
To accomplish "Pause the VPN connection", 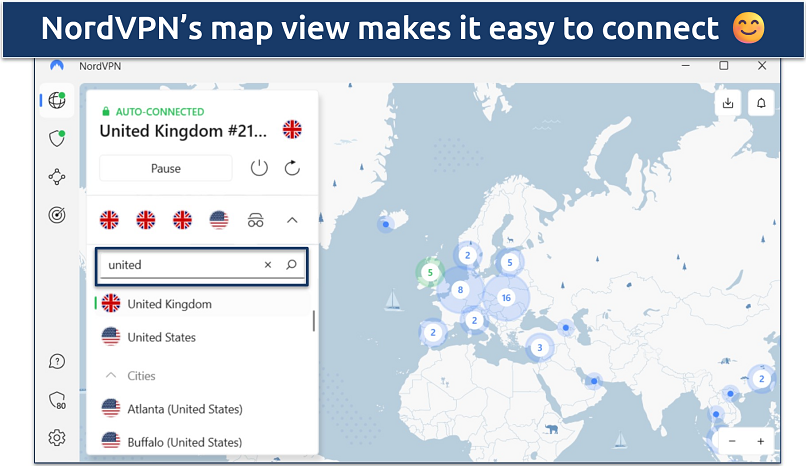I will (x=166, y=169).
